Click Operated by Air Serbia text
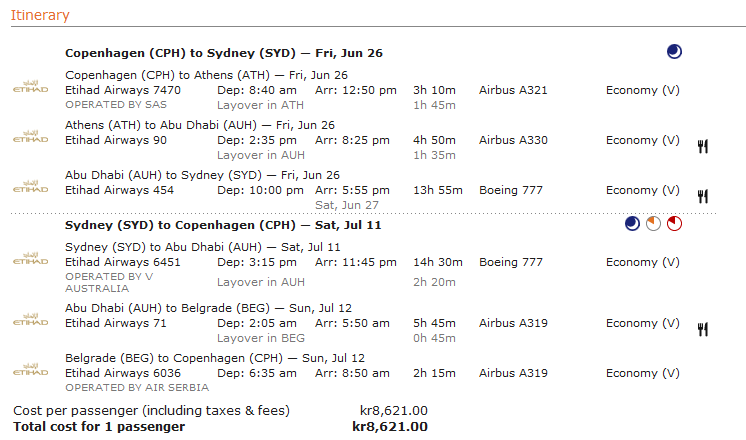 click(x=137, y=388)
